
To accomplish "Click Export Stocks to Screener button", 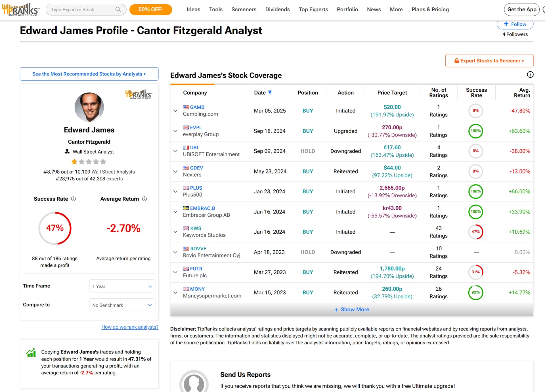I will coord(489,61).
